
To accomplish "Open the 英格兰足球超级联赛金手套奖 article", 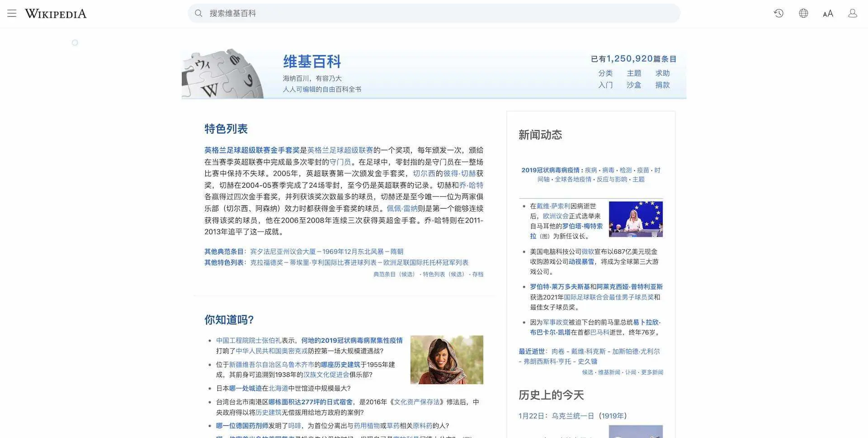I will tap(252, 150).
